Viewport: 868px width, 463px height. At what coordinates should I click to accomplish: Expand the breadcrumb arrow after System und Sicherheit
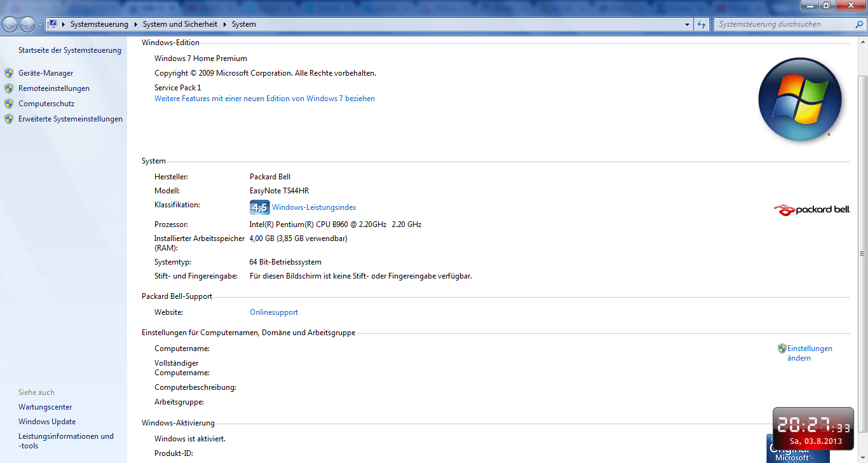coord(224,24)
